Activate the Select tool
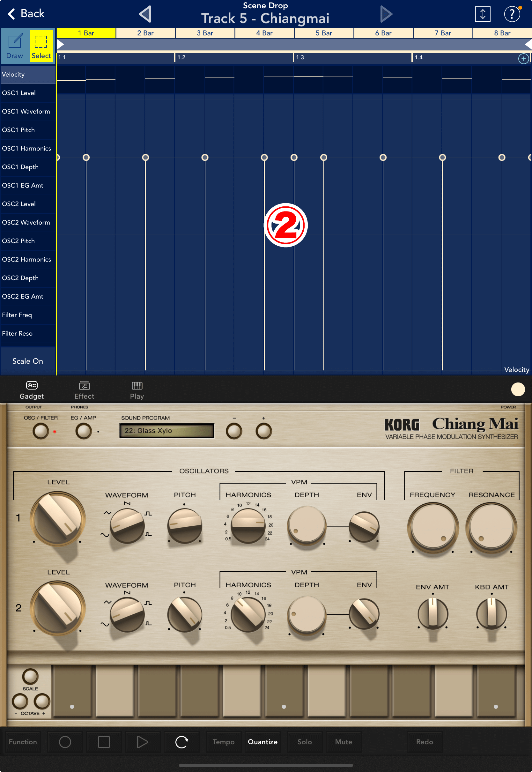 (41, 46)
